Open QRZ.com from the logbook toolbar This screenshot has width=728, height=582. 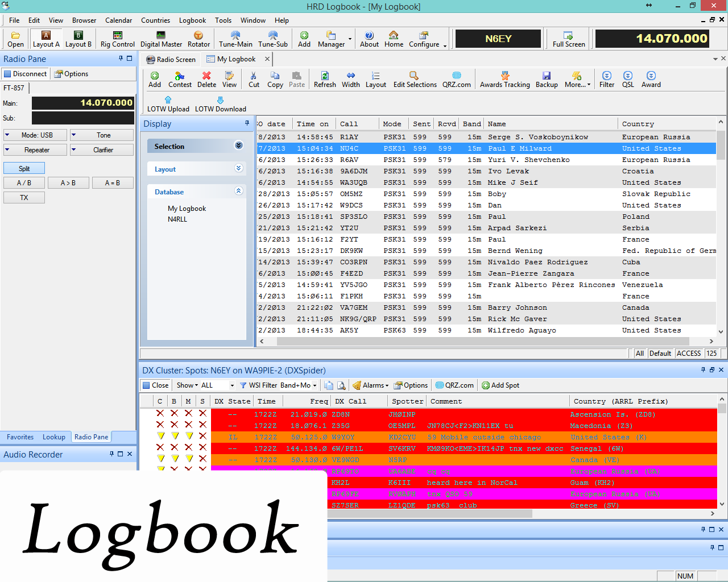click(457, 80)
